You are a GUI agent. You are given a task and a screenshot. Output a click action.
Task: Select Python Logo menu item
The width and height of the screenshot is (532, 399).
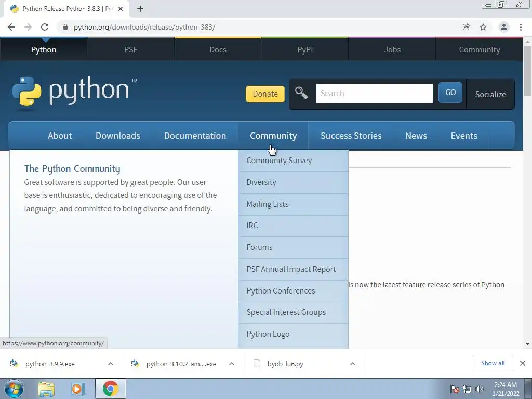pos(293,334)
